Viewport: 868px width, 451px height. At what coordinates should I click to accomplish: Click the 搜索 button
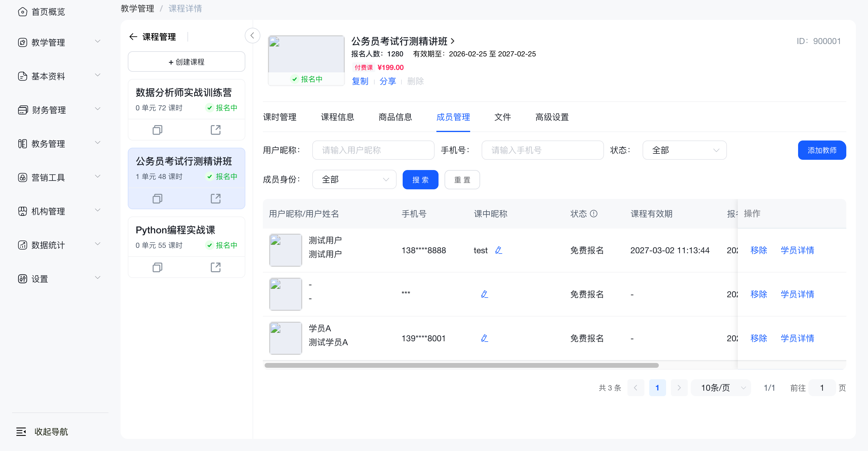[x=420, y=180]
